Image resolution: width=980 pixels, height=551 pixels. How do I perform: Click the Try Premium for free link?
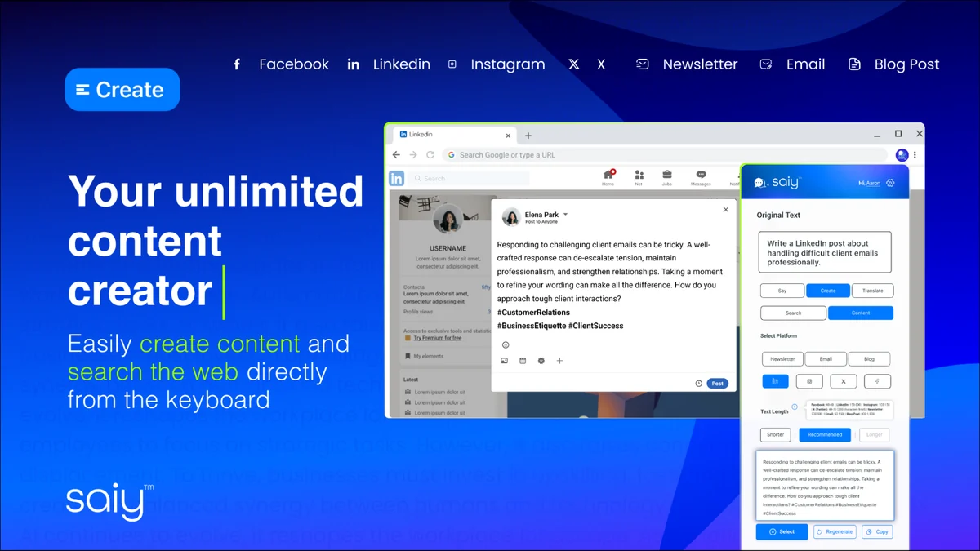pyautogui.click(x=437, y=338)
